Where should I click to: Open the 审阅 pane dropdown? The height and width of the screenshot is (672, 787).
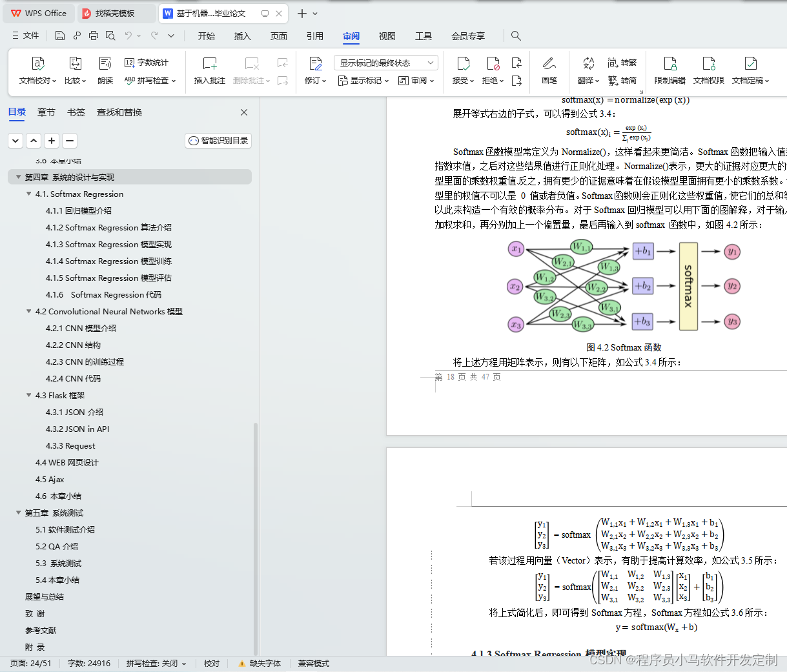[x=416, y=81]
